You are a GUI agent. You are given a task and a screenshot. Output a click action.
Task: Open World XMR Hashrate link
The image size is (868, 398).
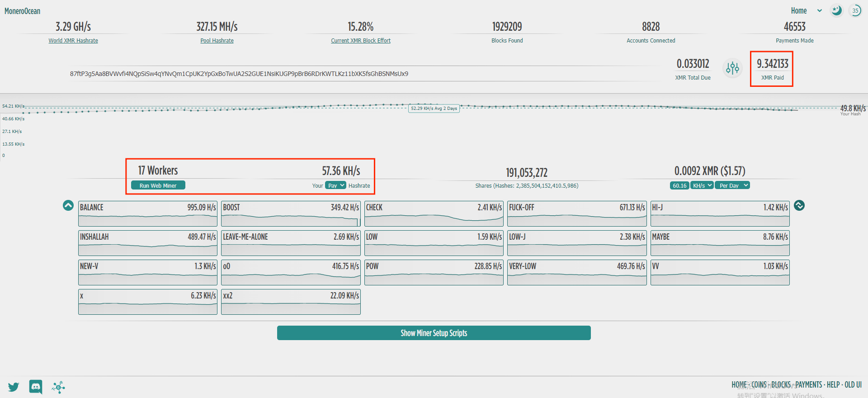(x=73, y=40)
